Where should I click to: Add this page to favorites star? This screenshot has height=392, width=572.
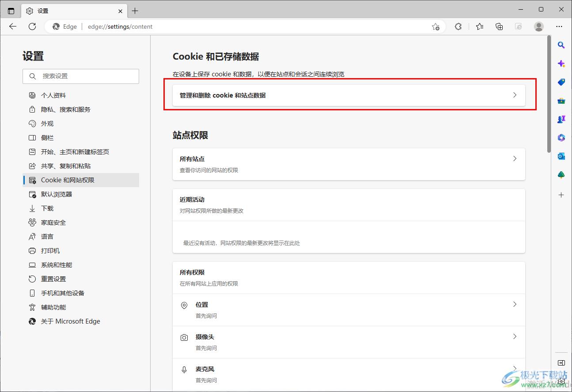[436, 26]
